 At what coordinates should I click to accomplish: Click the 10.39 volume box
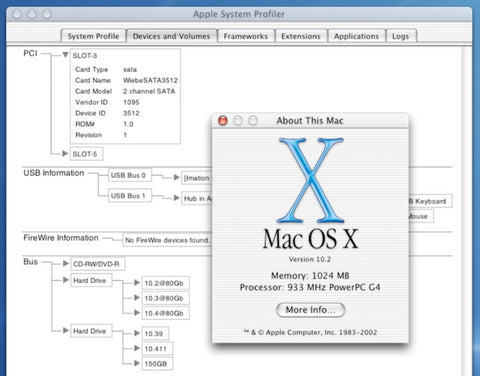click(155, 333)
